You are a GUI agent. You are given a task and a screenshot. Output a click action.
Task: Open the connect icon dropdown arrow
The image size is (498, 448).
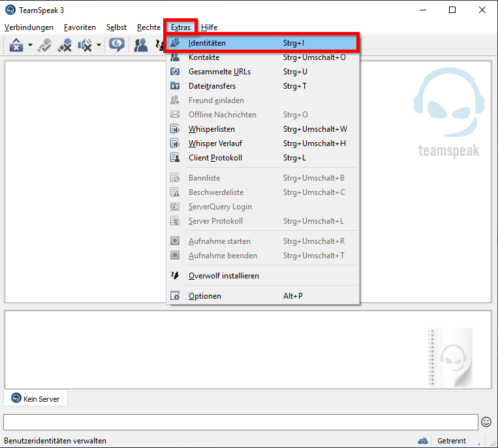pos(30,45)
